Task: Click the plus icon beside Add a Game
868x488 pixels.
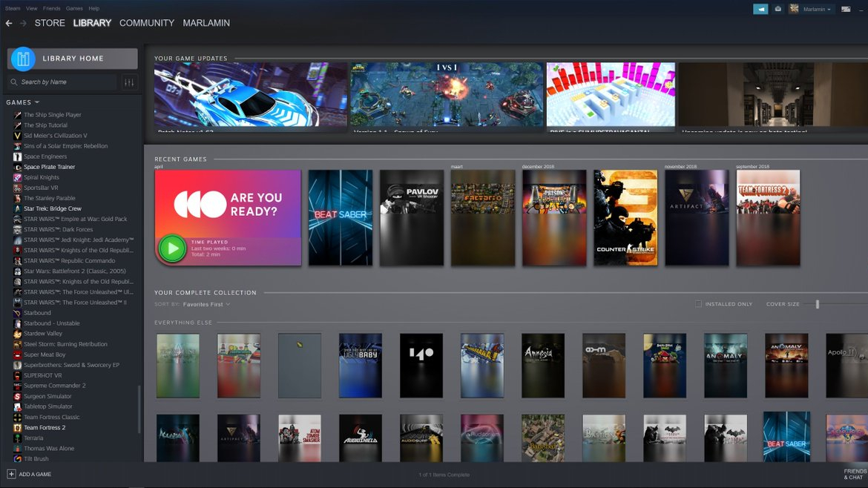Action: (x=11, y=474)
